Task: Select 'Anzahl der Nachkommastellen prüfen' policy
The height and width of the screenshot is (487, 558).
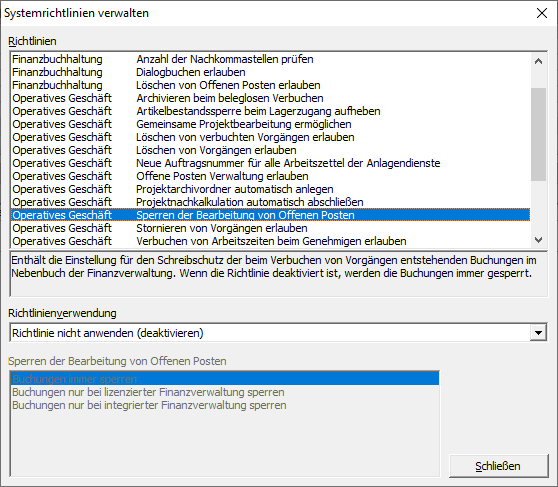Action: coord(270,59)
